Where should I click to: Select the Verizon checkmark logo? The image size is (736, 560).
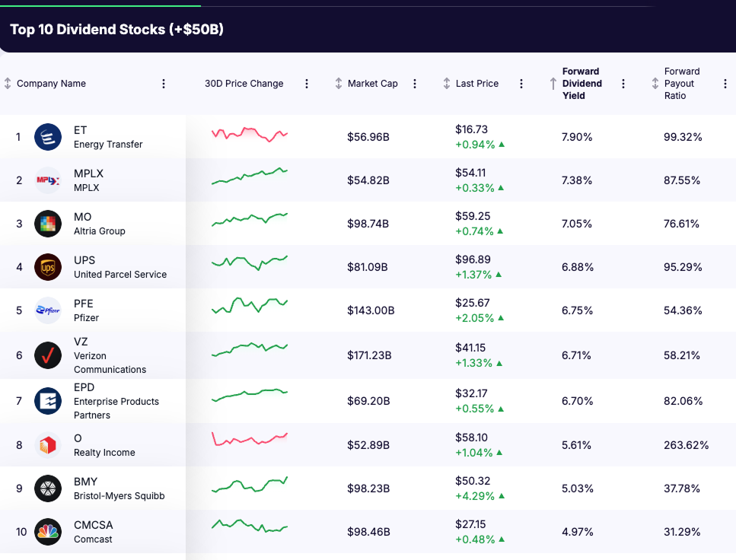pyautogui.click(x=48, y=355)
